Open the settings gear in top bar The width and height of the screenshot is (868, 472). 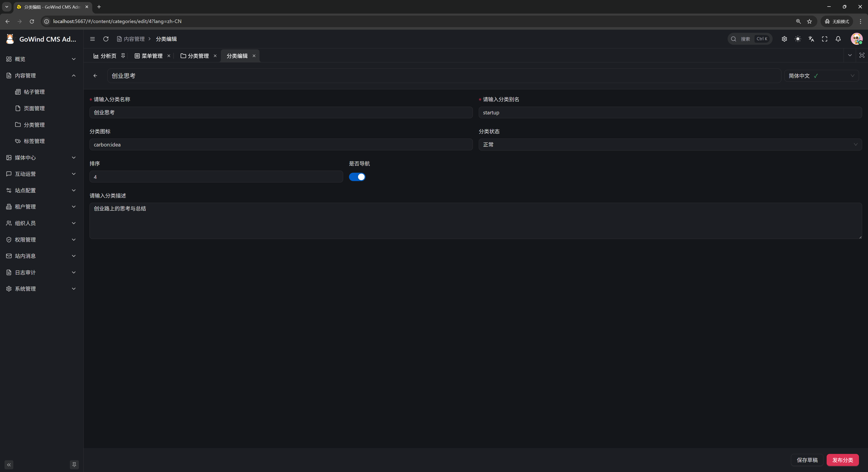click(784, 39)
